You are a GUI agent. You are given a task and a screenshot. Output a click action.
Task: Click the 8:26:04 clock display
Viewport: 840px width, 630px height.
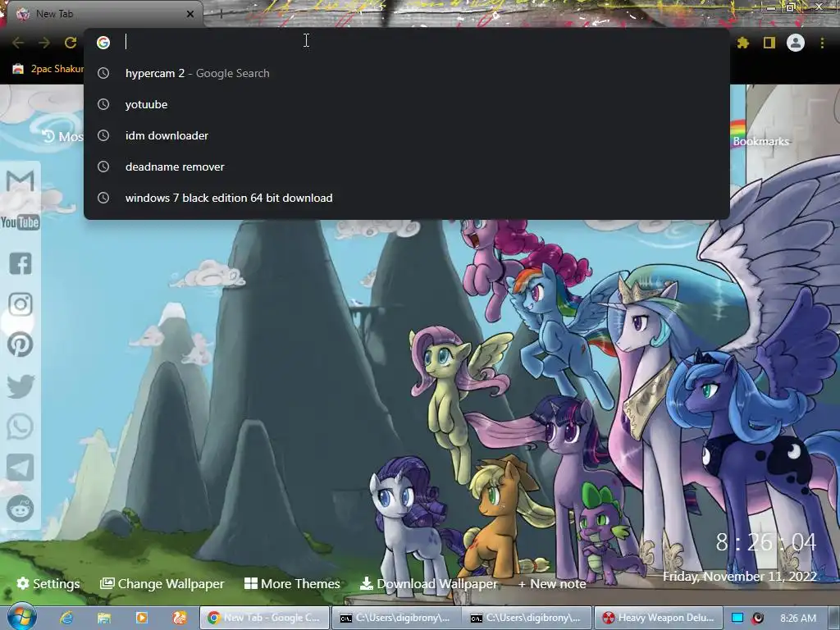click(x=766, y=542)
